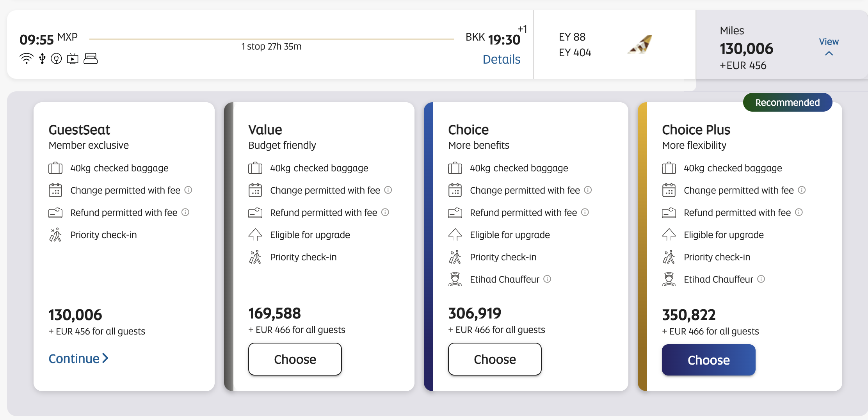Open info for GuestSeat refund fee
This screenshot has height=420, width=868.
point(185,212)
